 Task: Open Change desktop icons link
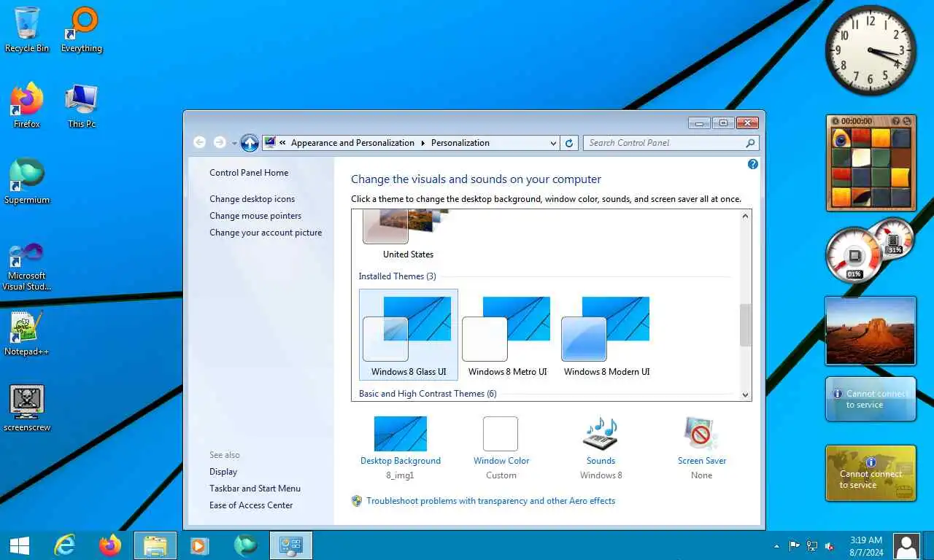click(252, 199)
